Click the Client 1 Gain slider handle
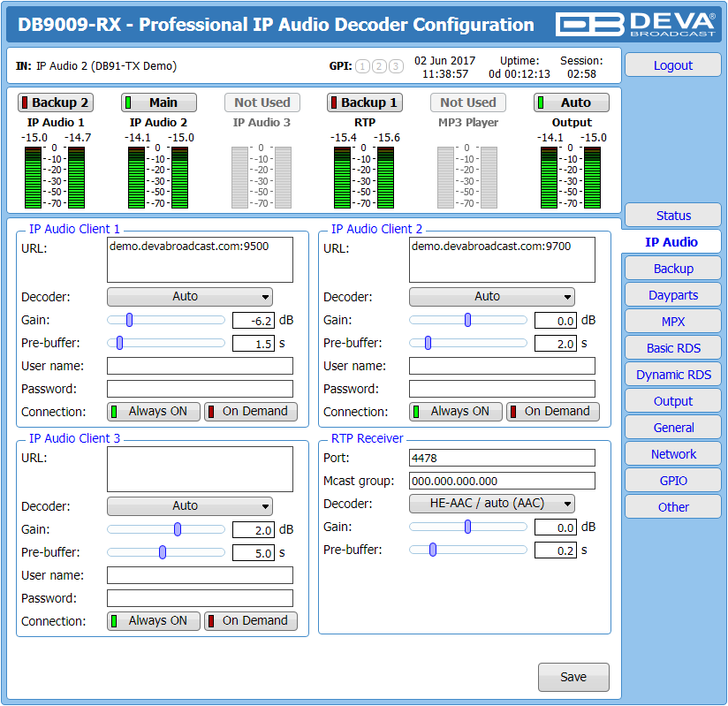Image resolution: width=728 pixels, height=706 pixels. [130, 320]
